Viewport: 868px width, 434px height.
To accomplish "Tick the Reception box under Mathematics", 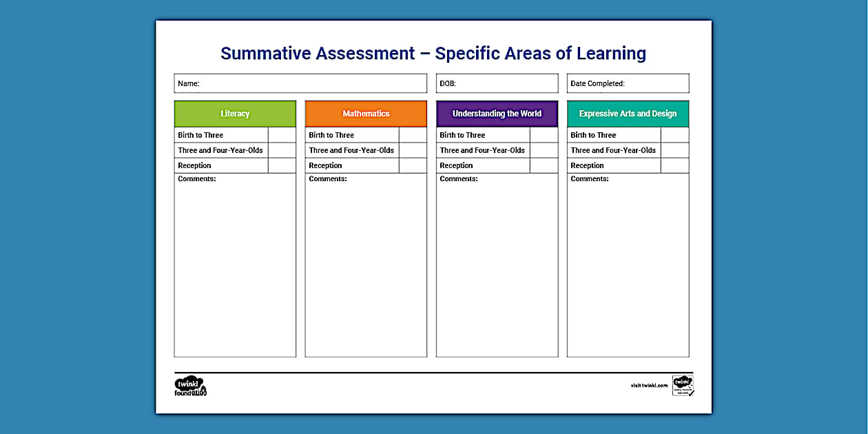I will [x=413, y=165].
